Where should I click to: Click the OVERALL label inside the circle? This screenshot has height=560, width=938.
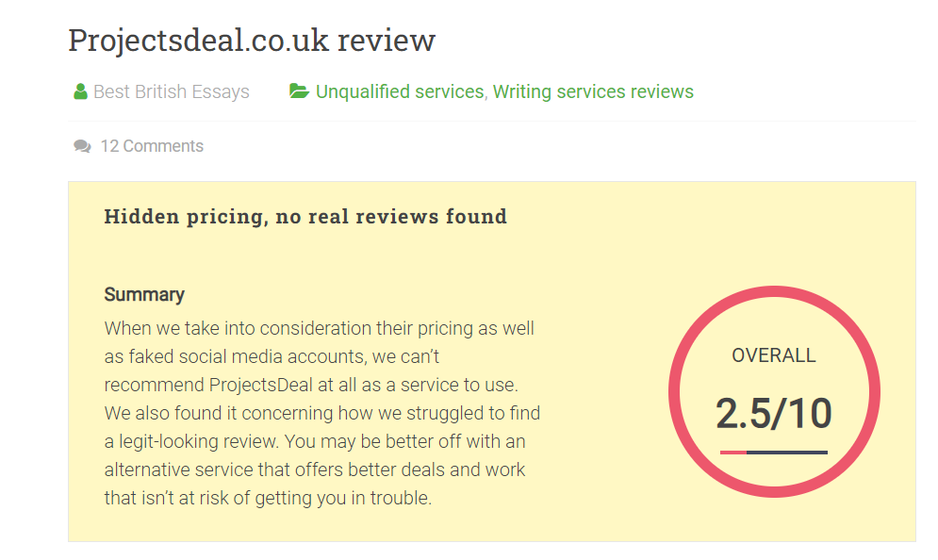(x=773, y=355)
